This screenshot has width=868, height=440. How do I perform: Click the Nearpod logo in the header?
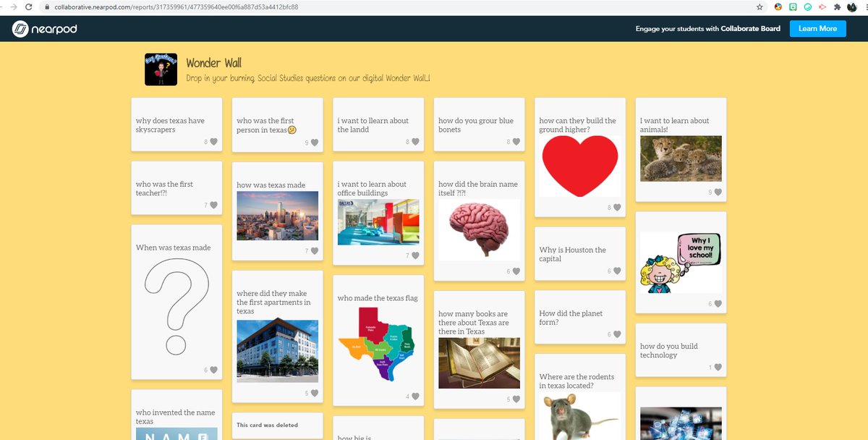tap(44, 29)
